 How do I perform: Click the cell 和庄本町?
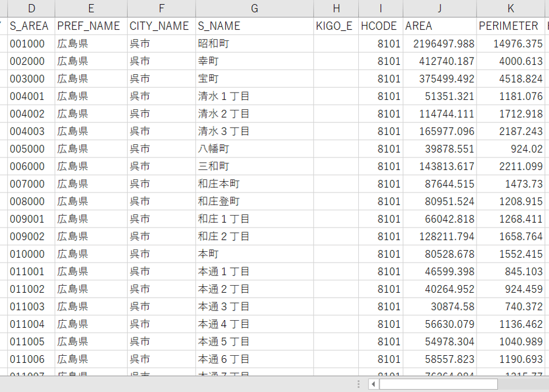254,184
